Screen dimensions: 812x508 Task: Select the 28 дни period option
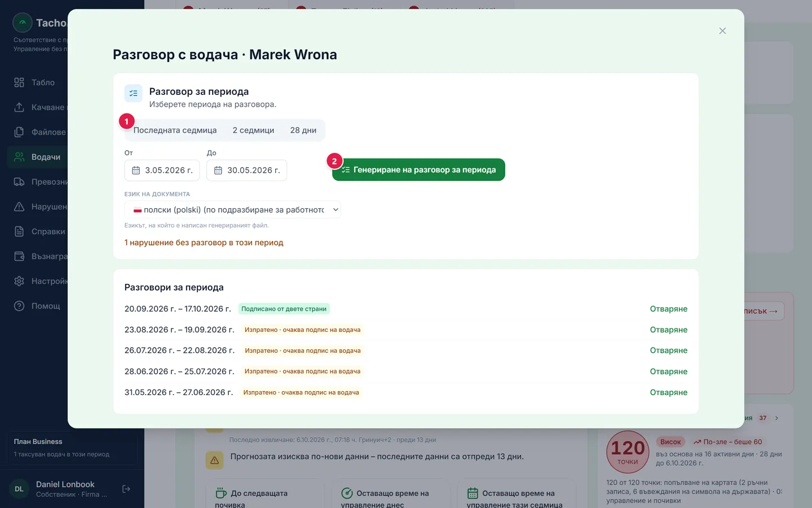coord(303,130)
